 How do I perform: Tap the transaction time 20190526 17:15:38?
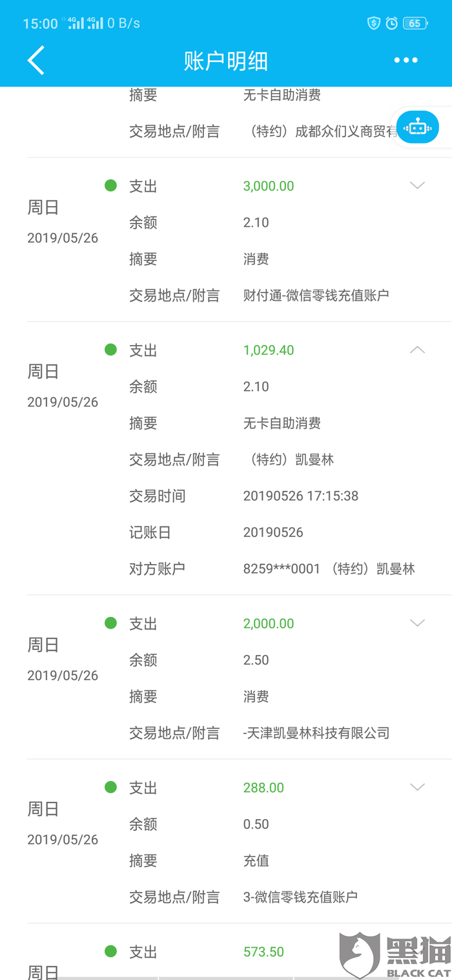[x=301, y=496]
